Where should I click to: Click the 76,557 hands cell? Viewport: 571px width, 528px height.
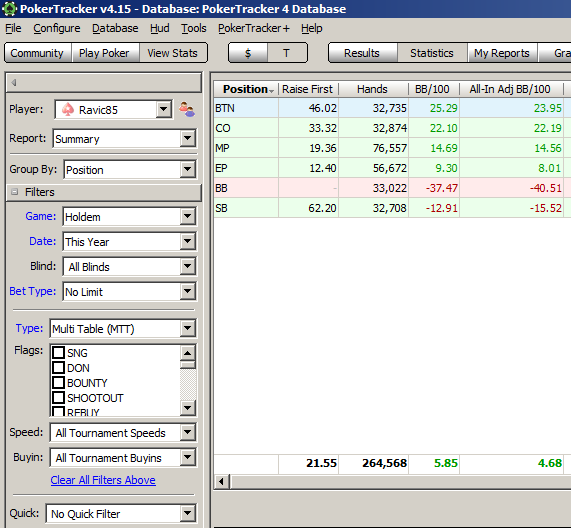click(373, 148)
